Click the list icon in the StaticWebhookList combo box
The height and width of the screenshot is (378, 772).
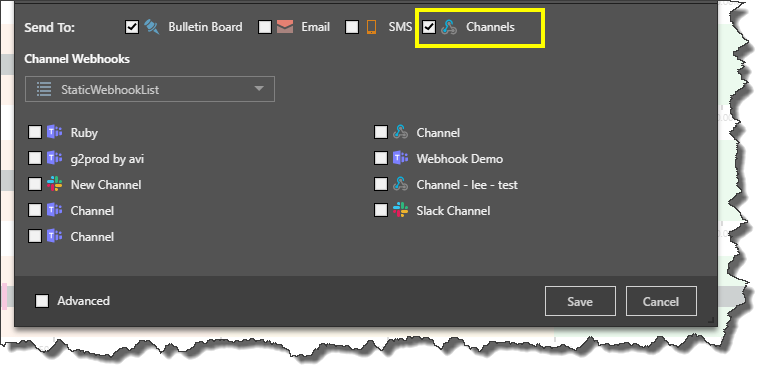click(x=44, y=89)
